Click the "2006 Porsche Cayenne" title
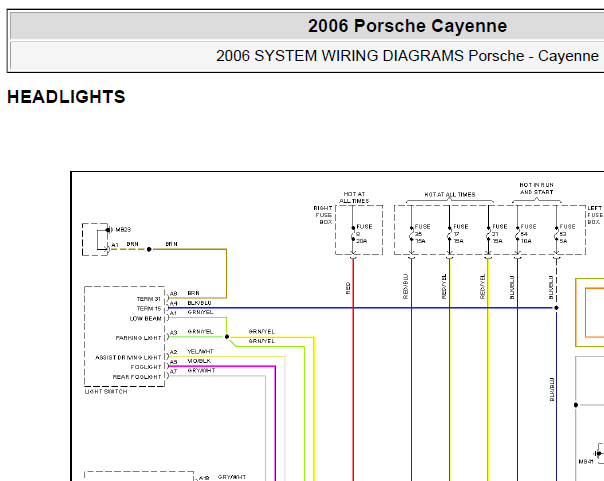604x481 pixels. pyautogui.click(x=407, y=26)
